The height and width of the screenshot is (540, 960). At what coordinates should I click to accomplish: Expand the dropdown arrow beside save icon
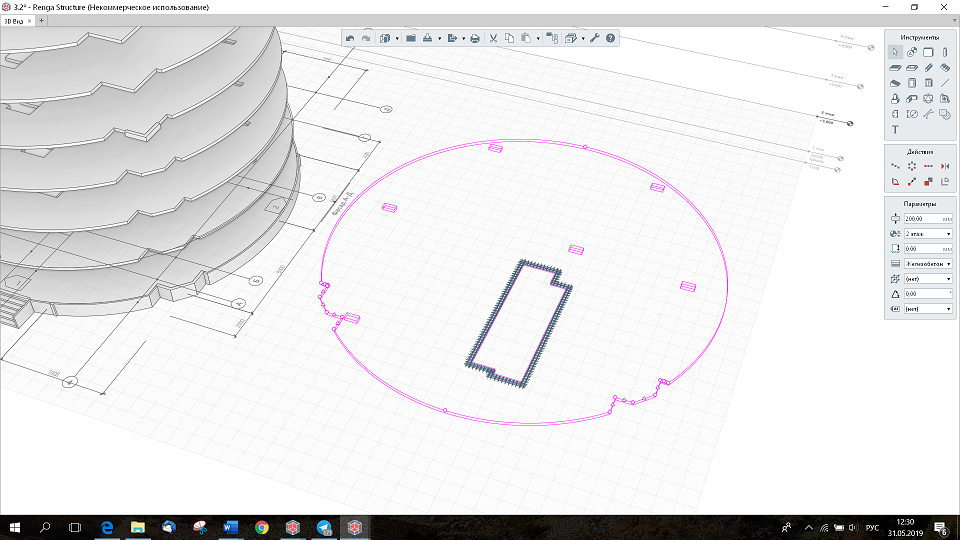pos(440,39)
